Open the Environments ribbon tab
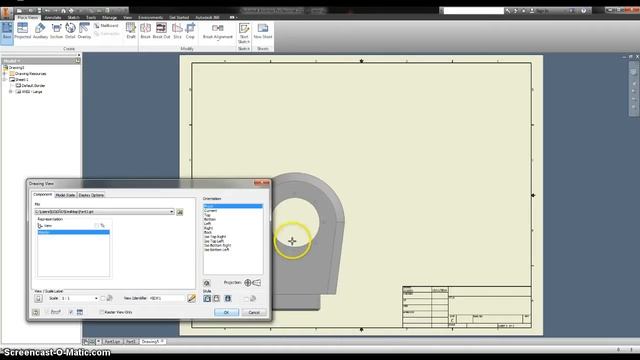640x360 pixels. point(151,18)
